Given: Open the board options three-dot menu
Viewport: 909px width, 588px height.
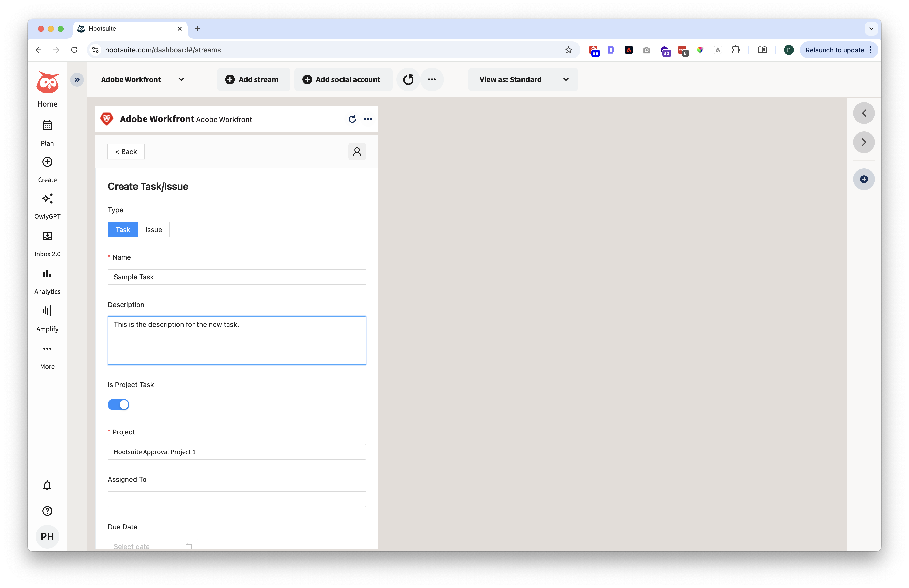Looking at the screenshot, I should [432, 80].
